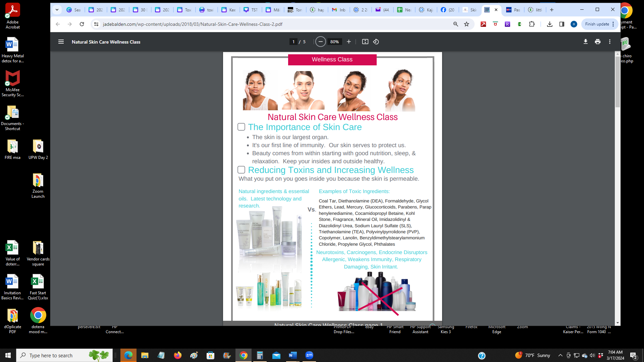Switch to the littl tab
644x362 pixels.
coord(535,10)
